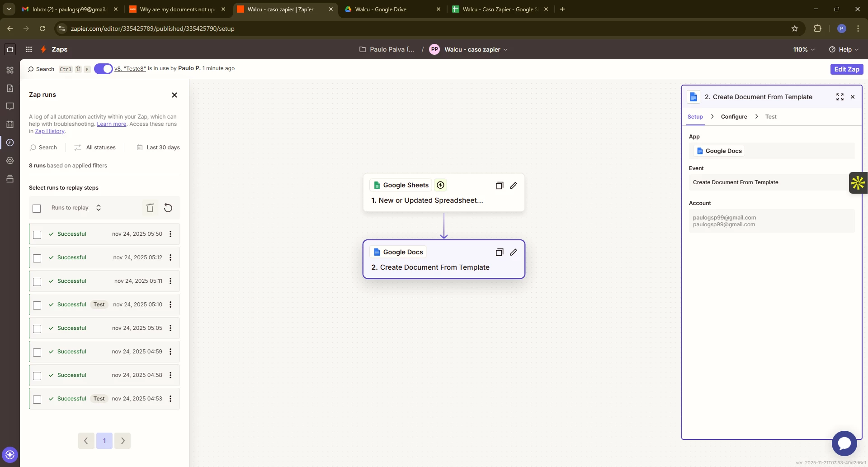The width and height of the screenshot is (868, 467).
Task: Click the editor Search box in top bar
Action: [59, 69]
